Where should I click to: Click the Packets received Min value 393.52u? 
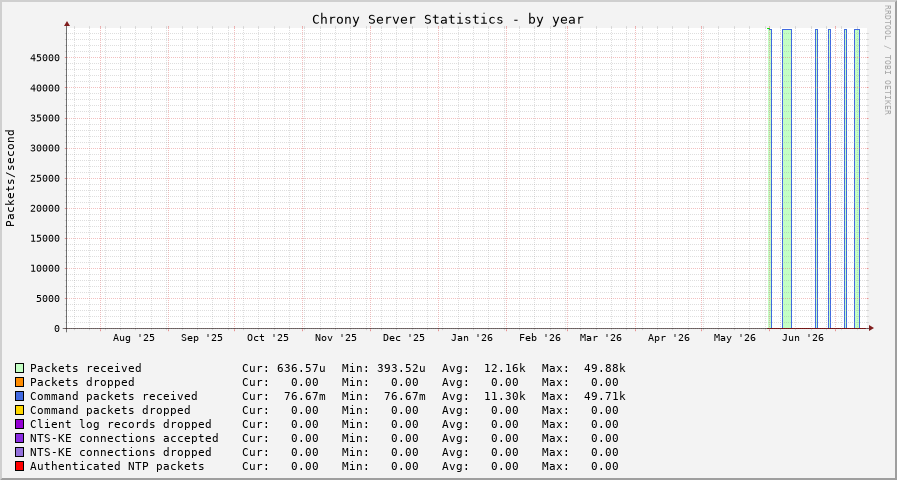(401, 368)
